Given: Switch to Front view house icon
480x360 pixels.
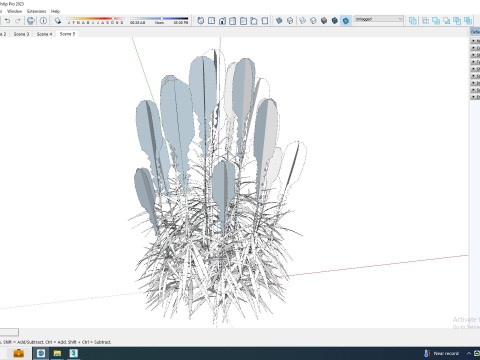Looking at the screenshot, I should [x=222, y=21].
